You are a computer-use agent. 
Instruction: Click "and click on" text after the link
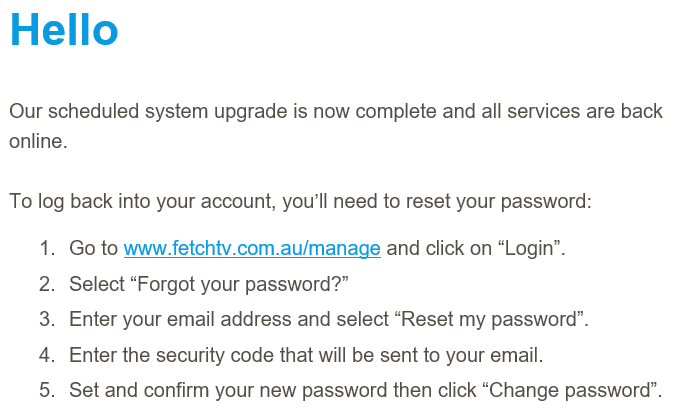[x=439, y=248]
